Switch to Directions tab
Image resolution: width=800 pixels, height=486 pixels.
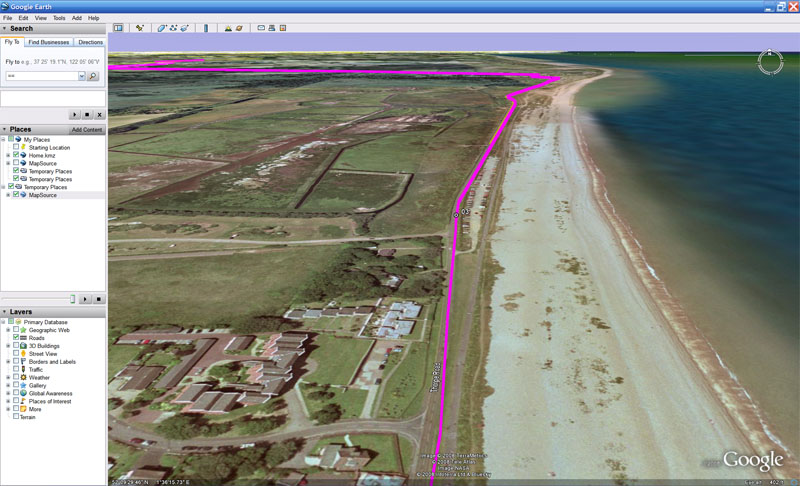(90, 42)
